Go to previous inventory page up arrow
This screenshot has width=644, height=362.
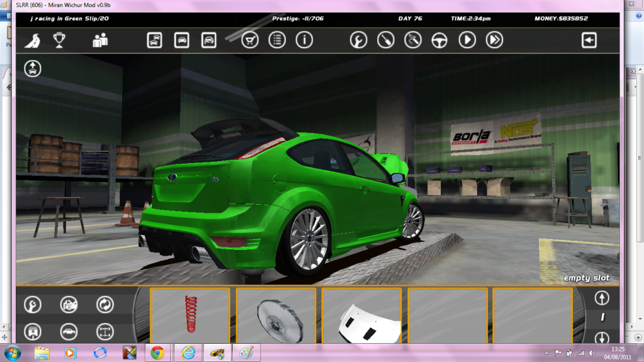click(602, 298)
